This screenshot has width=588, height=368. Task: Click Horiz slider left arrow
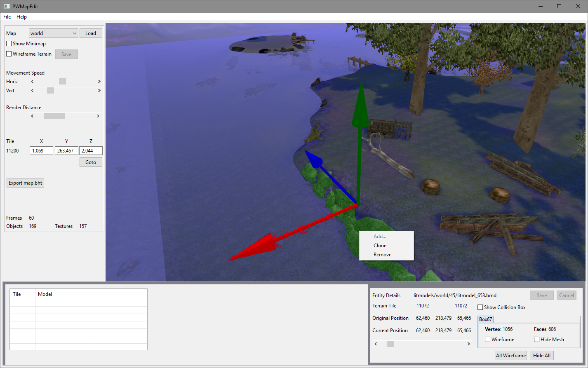(33, 82)
